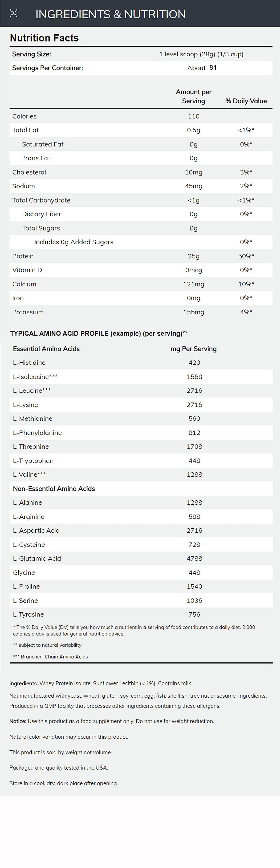Click the L-Leucine row label
The width and height of the screenshot is (280, 868).
point(32,390)
